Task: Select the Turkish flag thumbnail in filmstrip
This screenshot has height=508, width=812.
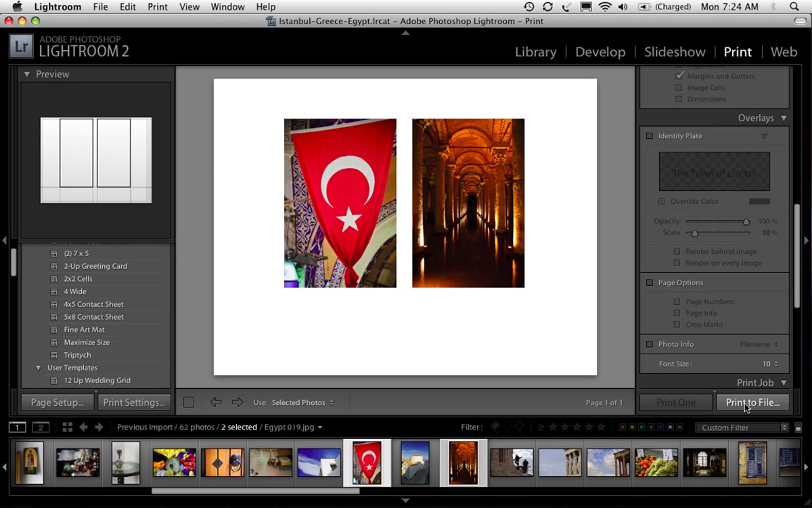Action: click(x=367, y=463)
